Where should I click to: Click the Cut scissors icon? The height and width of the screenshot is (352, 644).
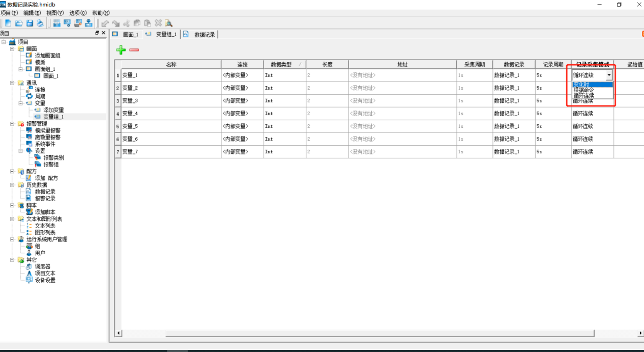tap(126, 23)
